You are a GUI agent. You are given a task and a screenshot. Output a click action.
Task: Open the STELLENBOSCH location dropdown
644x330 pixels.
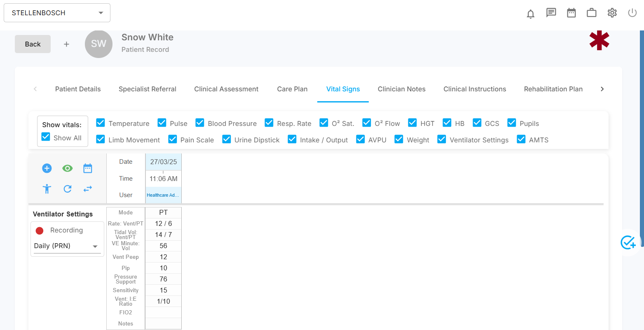pos(57,13)
